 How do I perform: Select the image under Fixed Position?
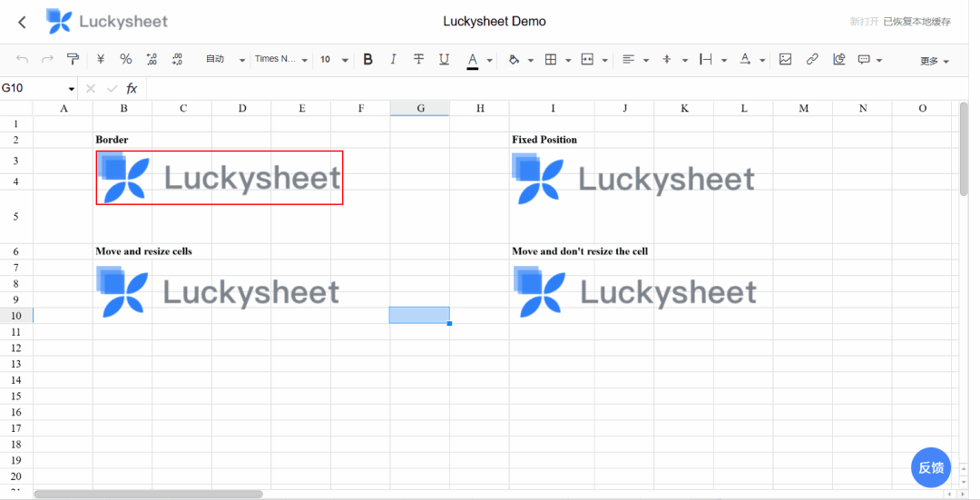pyautogui.click(x=633, y=179)
